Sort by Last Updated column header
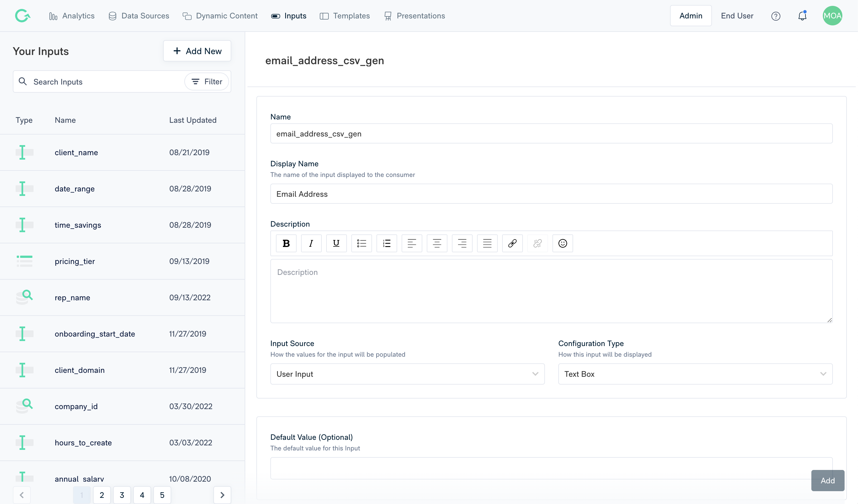 click(x=193, y=120)
